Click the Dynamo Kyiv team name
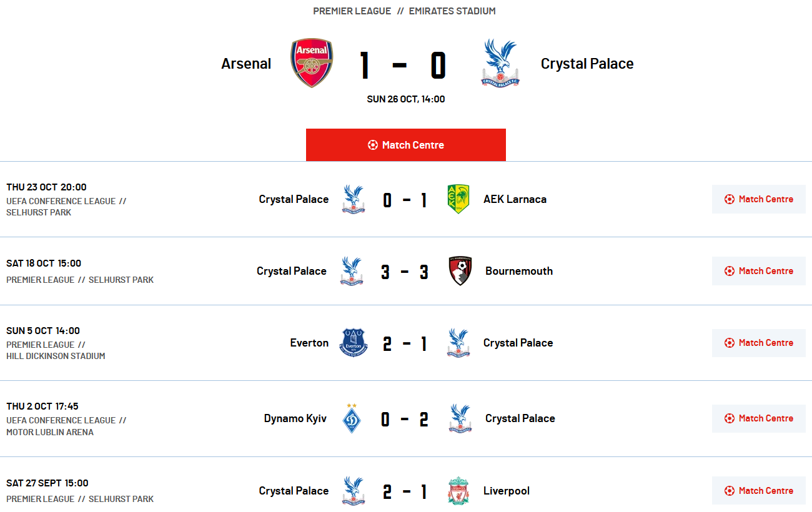 tap(295, 418)
